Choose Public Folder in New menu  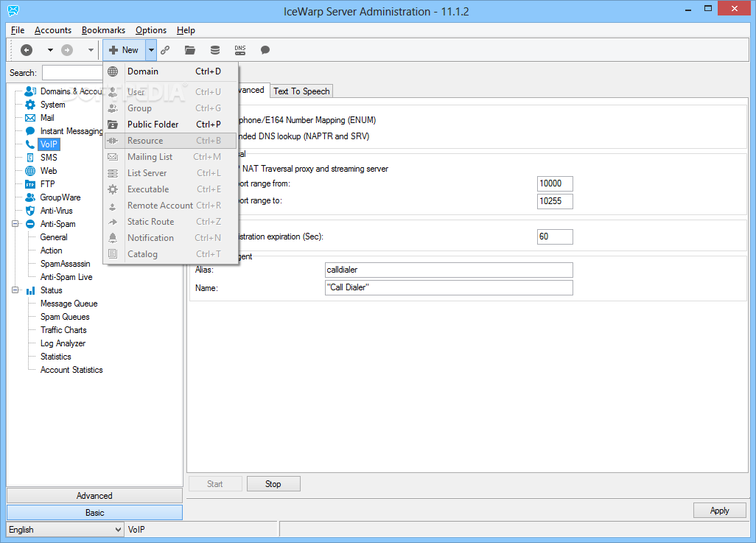click(x=171, y=125)
